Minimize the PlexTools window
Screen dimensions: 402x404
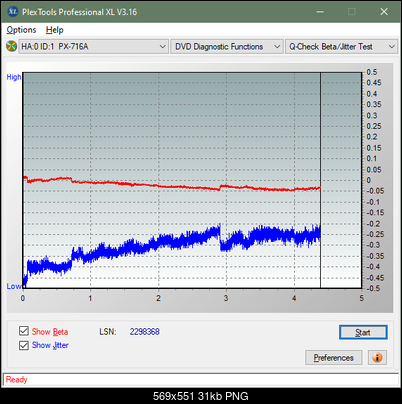(320, 12)
